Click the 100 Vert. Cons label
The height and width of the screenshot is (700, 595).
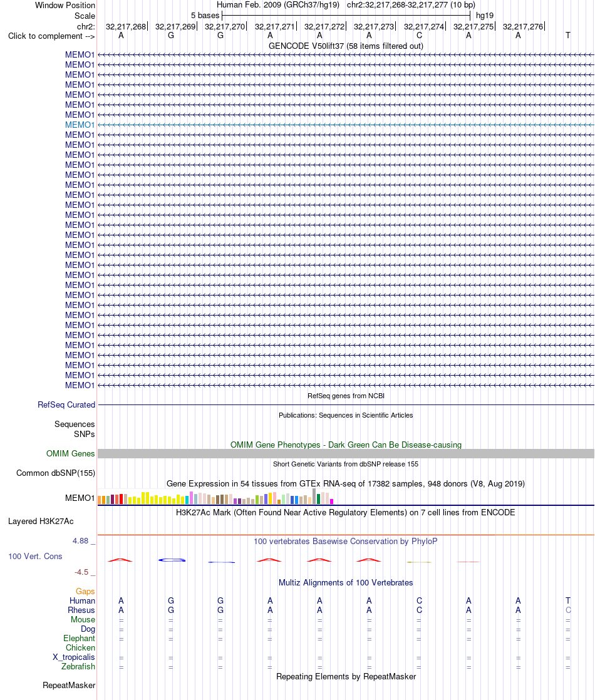[x=35, y=556]
